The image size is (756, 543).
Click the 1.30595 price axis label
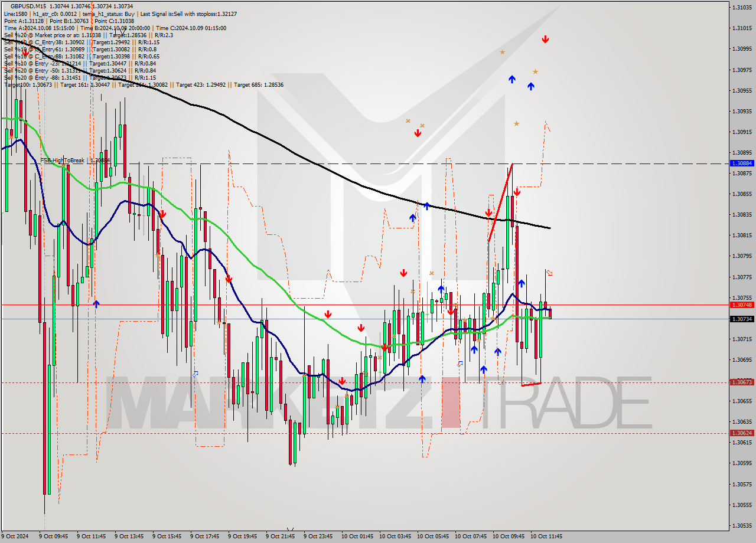click(x=742, y=463)
